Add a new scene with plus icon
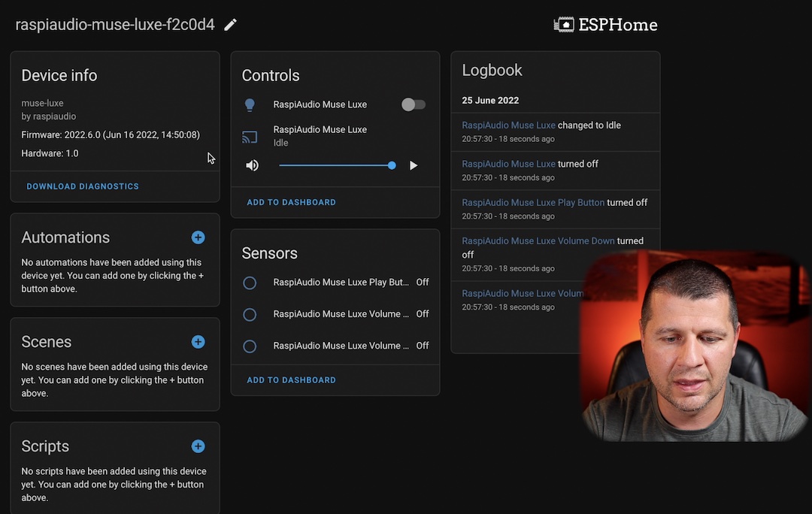 tap(198, 342)
